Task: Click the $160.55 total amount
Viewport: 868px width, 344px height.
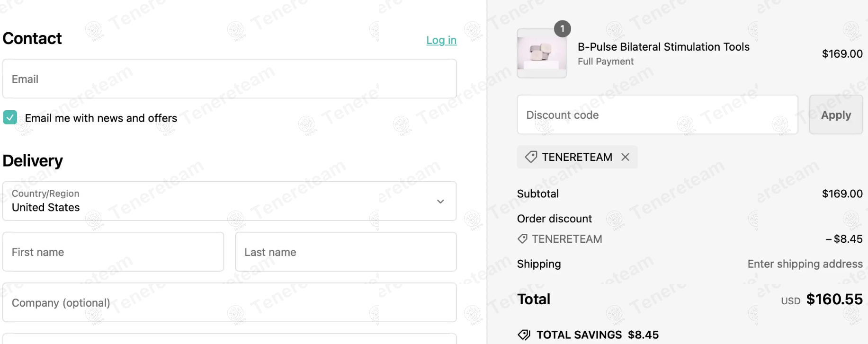Action: 834,300
